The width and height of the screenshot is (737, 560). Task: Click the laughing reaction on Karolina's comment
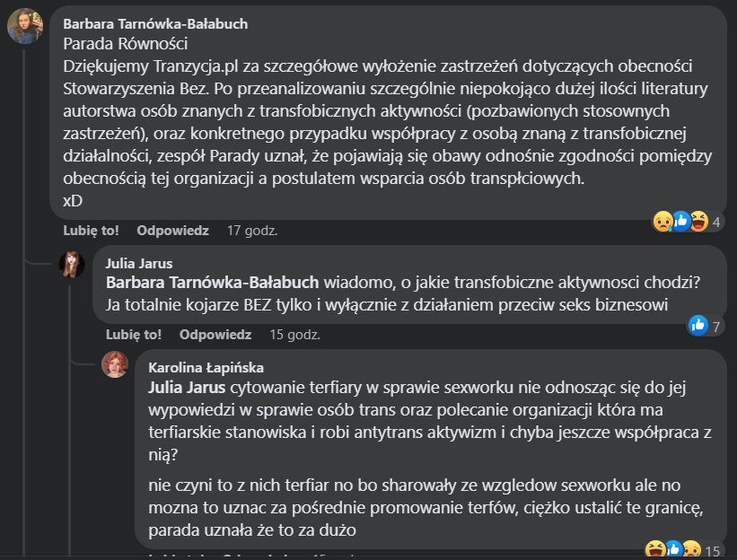point(654,549)
